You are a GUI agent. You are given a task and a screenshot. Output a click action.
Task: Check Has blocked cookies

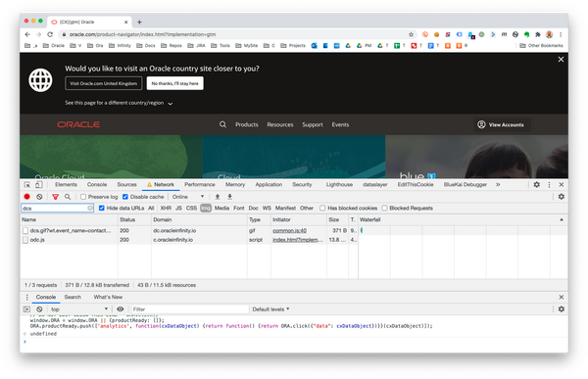pos(322,208)
